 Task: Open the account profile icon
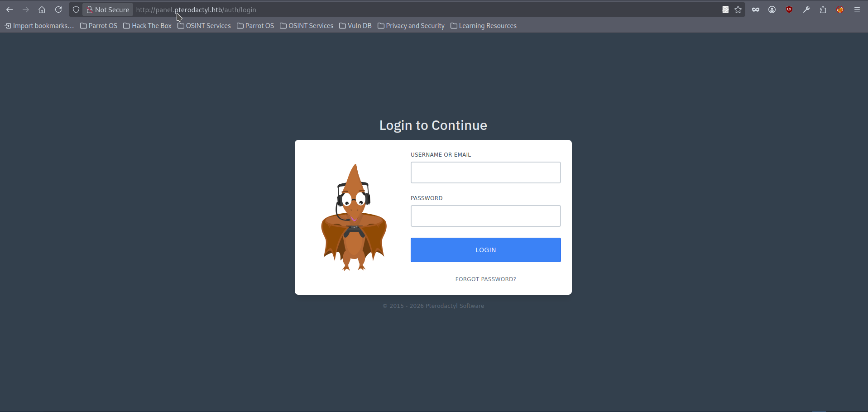(x=772, y=10)
